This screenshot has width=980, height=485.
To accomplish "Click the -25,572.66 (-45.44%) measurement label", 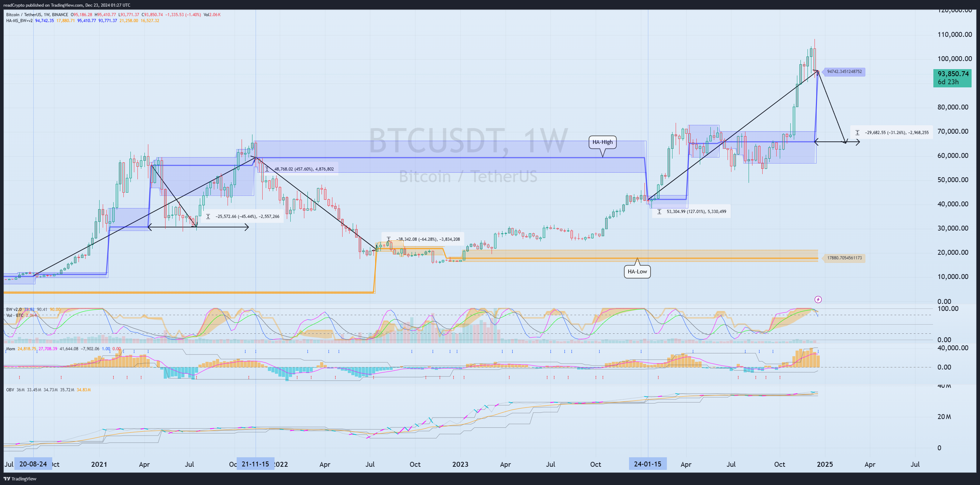I will (x=247, y=217).
